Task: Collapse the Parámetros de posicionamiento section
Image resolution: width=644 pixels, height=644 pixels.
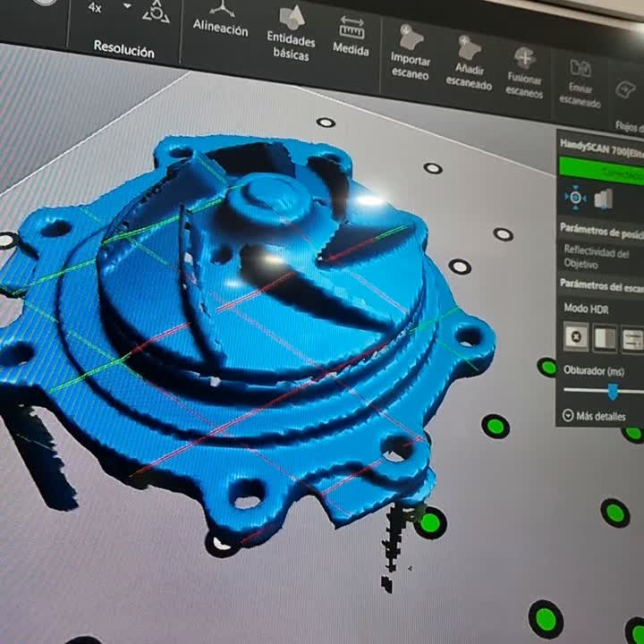Action: click(601, 229)
